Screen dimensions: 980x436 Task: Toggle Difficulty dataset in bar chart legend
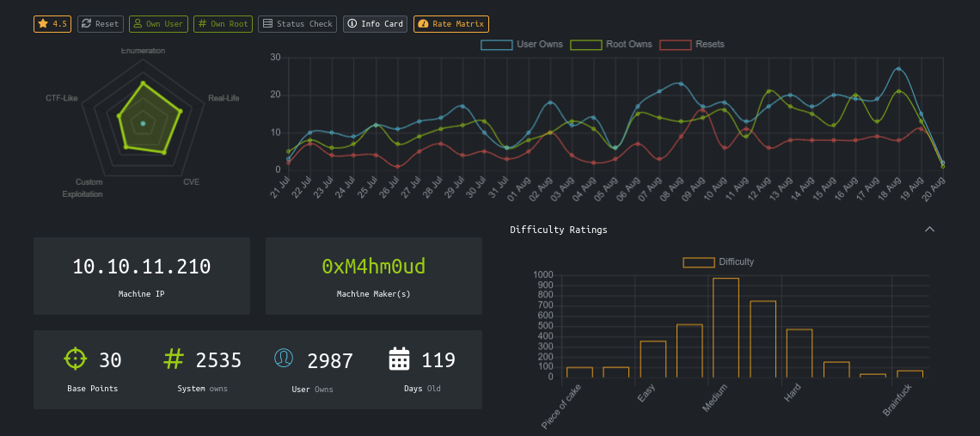(719, 261)
